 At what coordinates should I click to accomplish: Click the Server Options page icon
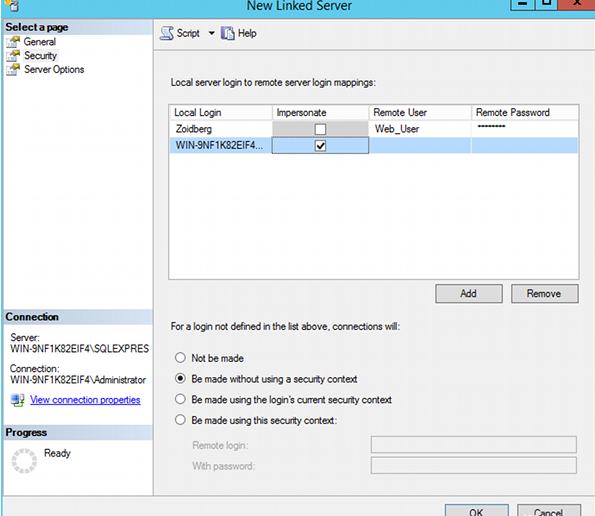[x=13, y=70]
